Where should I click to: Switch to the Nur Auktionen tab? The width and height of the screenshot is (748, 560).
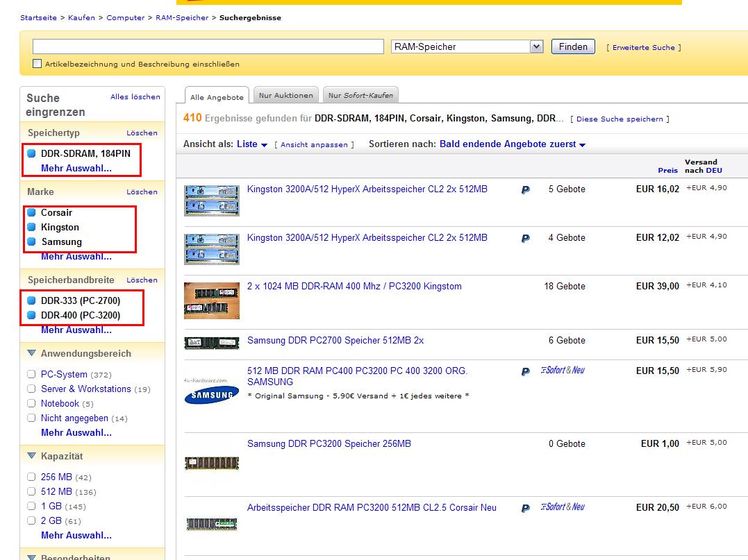click(x=285, y=95)
